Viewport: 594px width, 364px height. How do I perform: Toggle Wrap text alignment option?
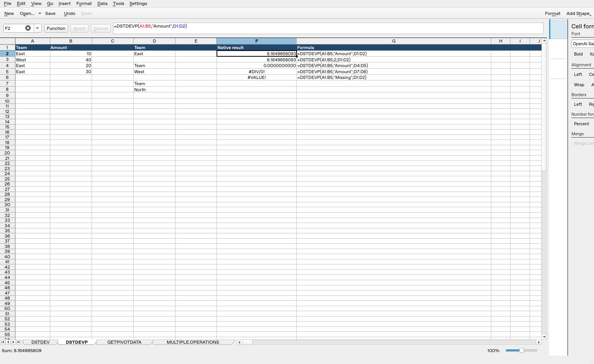pos(579,85)
